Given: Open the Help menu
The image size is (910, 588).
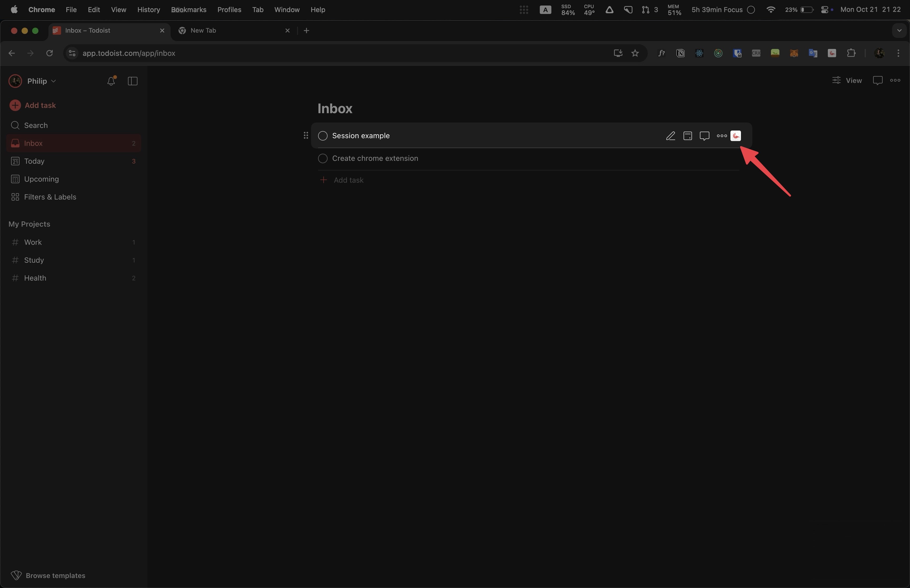Looking at the screenshot, I should point(318,9).
